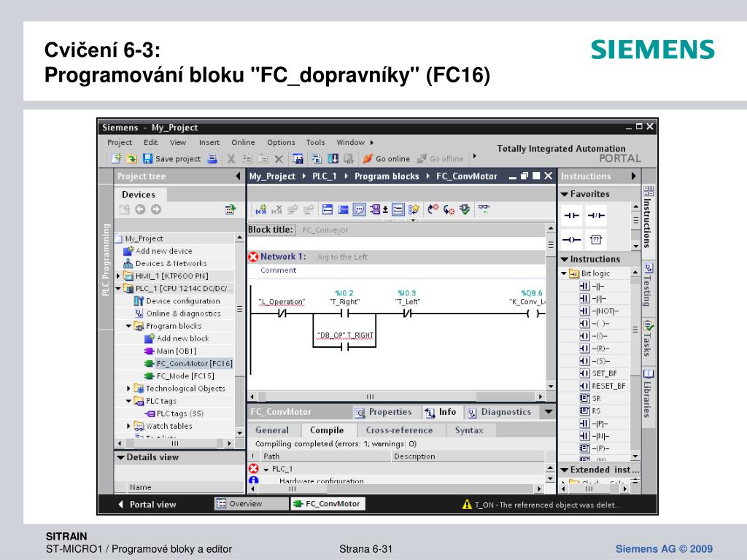Click the forward arrow in Project tree
This screenshot has height=560, width=747.
156,209
